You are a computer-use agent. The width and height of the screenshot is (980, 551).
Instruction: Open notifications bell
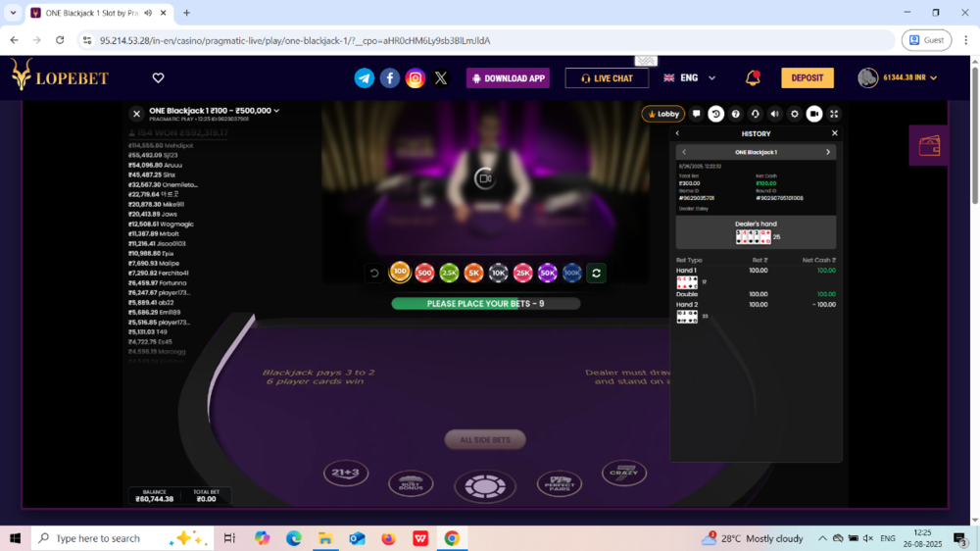click(x=753, y=77)
